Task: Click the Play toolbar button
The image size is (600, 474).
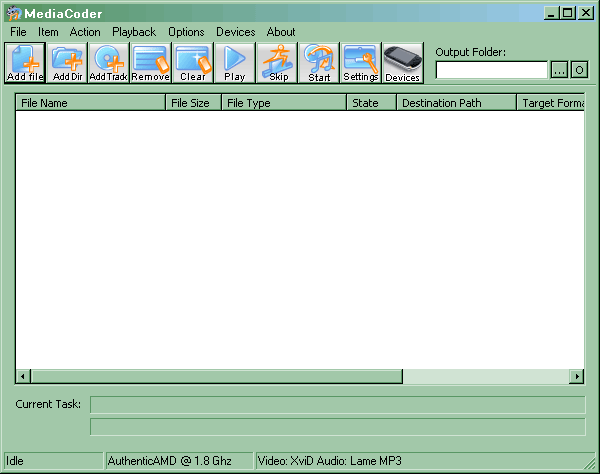Action: point(235,63)
